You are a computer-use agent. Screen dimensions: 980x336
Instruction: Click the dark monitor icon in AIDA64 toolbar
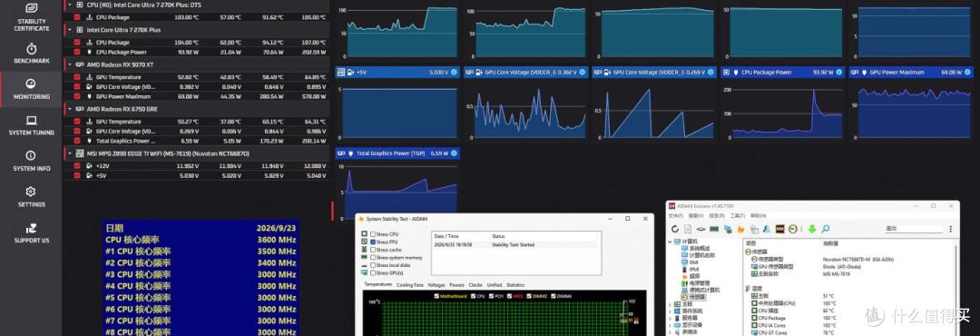point(779,229)
